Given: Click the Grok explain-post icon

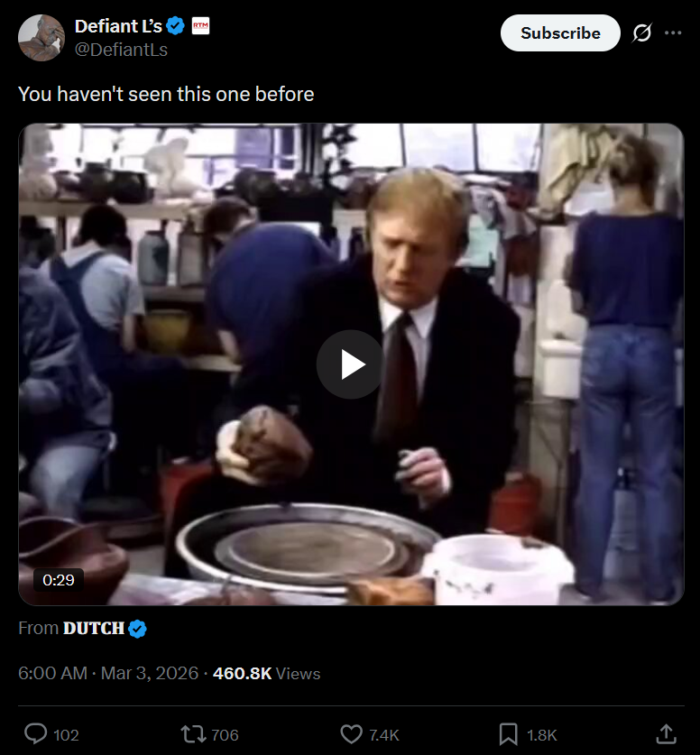Looking at the screenshot, I should 641,32.
